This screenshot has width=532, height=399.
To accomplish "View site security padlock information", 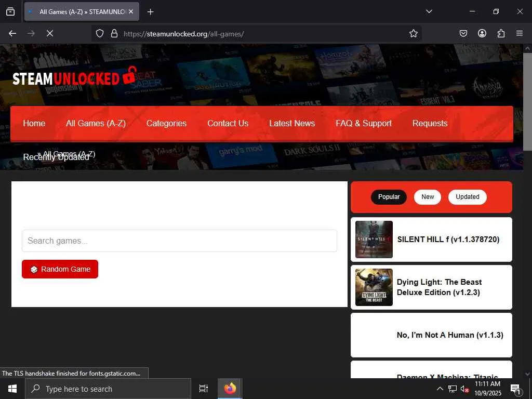I will (114, 33).
